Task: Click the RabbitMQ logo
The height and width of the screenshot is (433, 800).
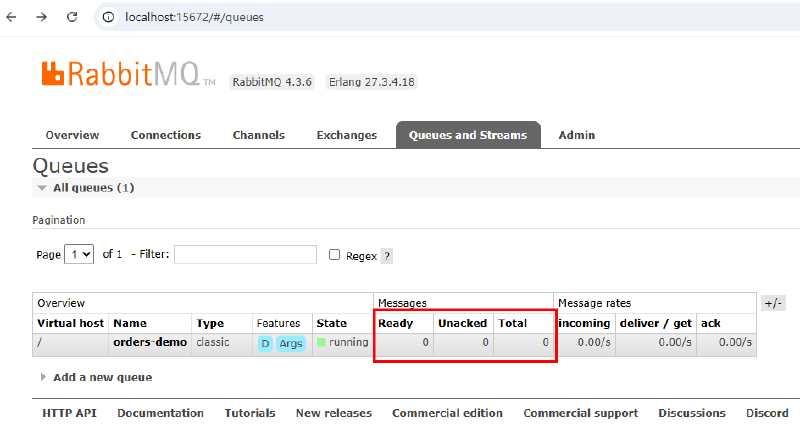Action: coord(128,74)
